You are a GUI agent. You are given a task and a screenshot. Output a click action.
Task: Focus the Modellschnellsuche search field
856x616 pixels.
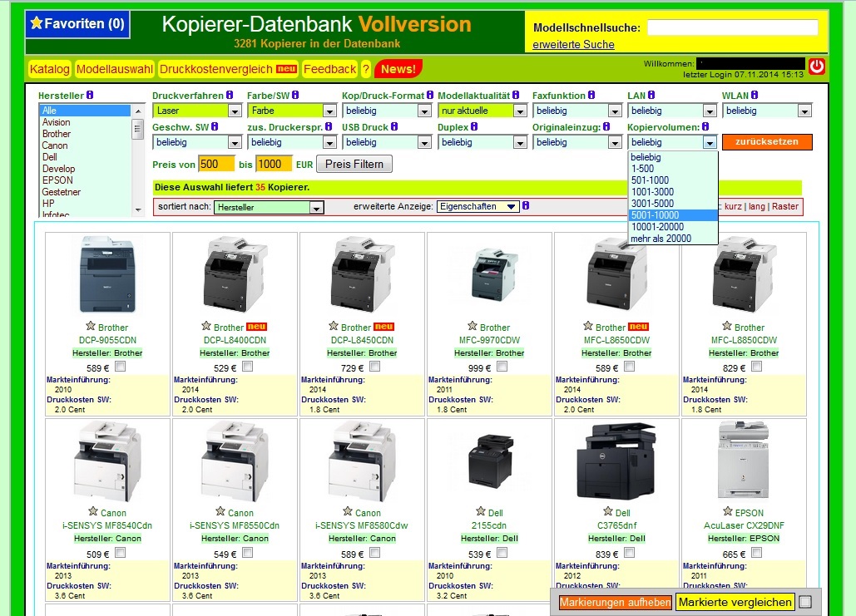[x=733, y=27]
